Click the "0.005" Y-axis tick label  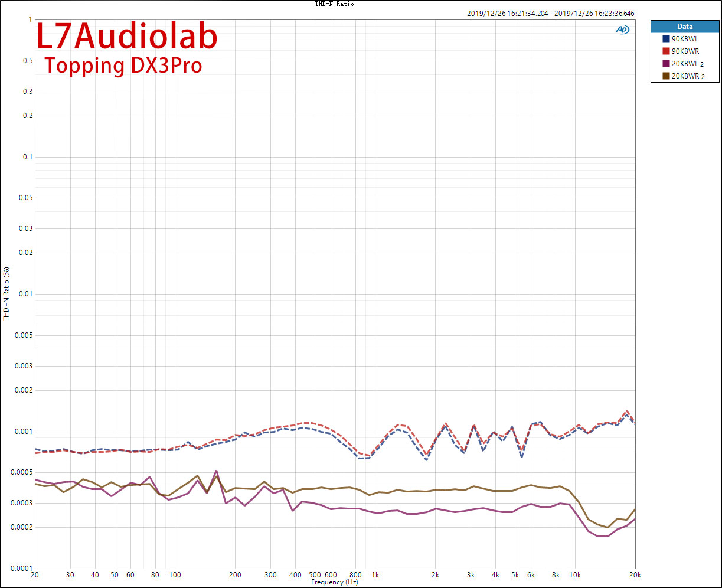coord(23,335)
